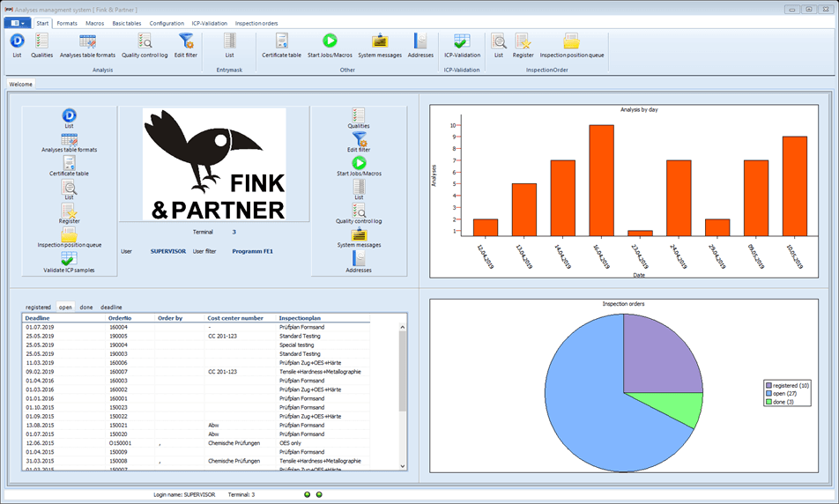
Task: Open Qualities shortcut in welcome right panel
Action: [359, 118]
